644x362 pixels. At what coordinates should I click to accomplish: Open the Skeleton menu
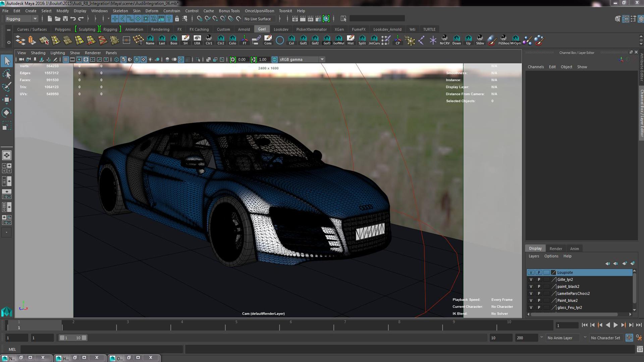120,11
